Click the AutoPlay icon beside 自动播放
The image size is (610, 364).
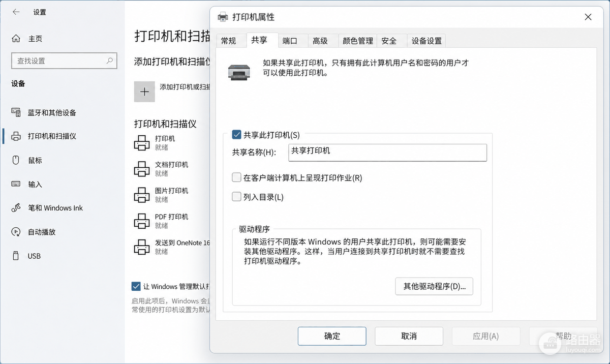pos(16,232)
